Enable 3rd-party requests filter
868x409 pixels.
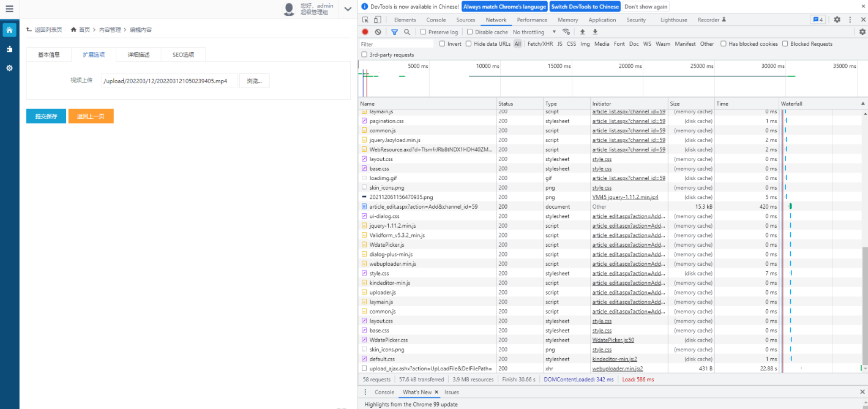(364, 54)
